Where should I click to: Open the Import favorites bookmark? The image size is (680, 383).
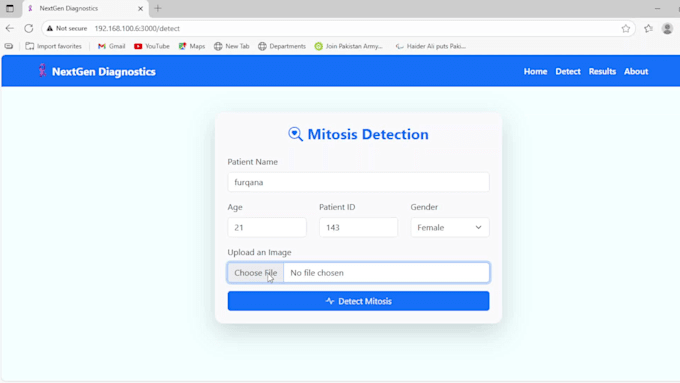click(53, 46)
